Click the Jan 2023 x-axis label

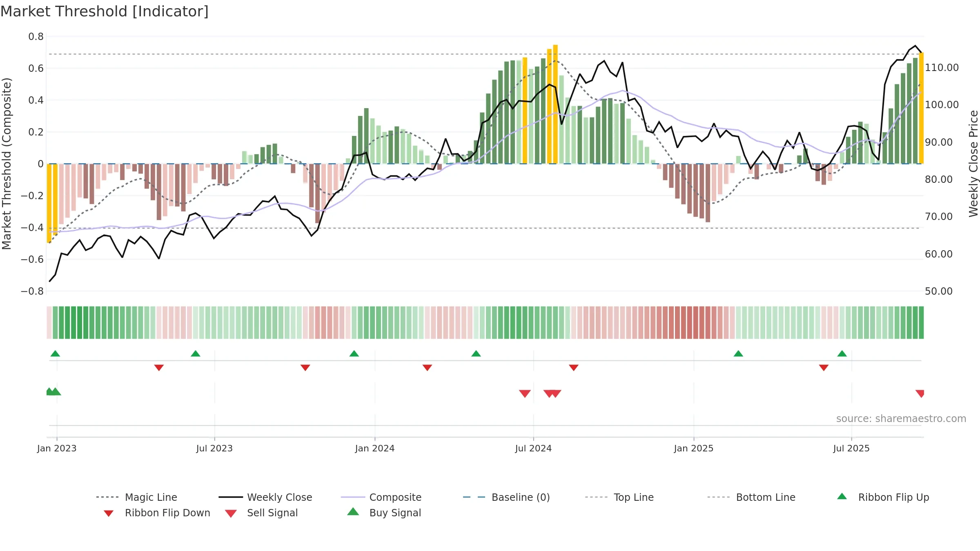click(57, 448)
